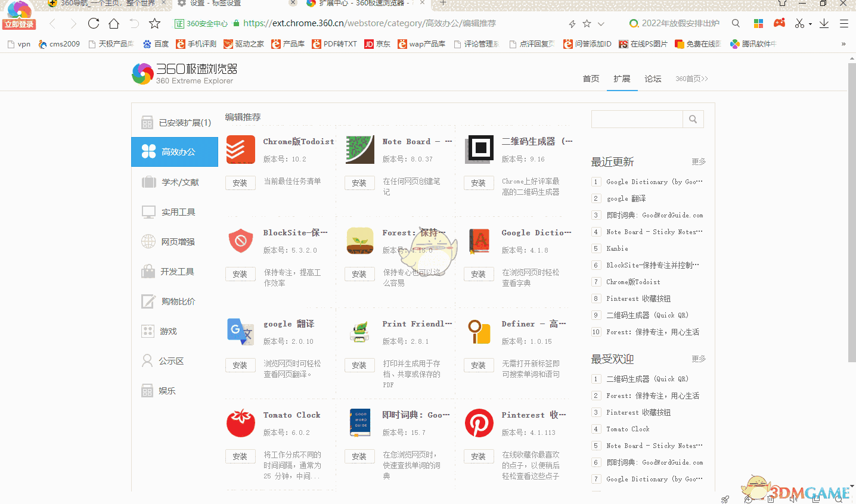856x504 pixels.
Task: Open the 二维码生成器 QR extension icon
Action: [x=480, y=148]
